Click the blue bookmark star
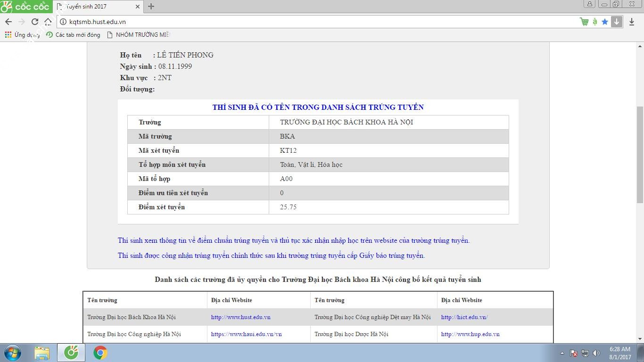 click(x=605, y=22)
